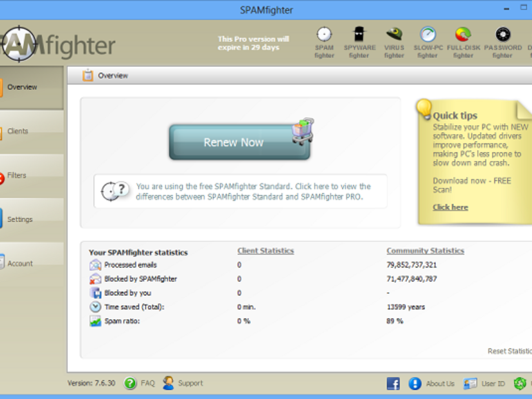Open the Community Statistics link
The height and width of the screenshot is (399, 532).
425,251
